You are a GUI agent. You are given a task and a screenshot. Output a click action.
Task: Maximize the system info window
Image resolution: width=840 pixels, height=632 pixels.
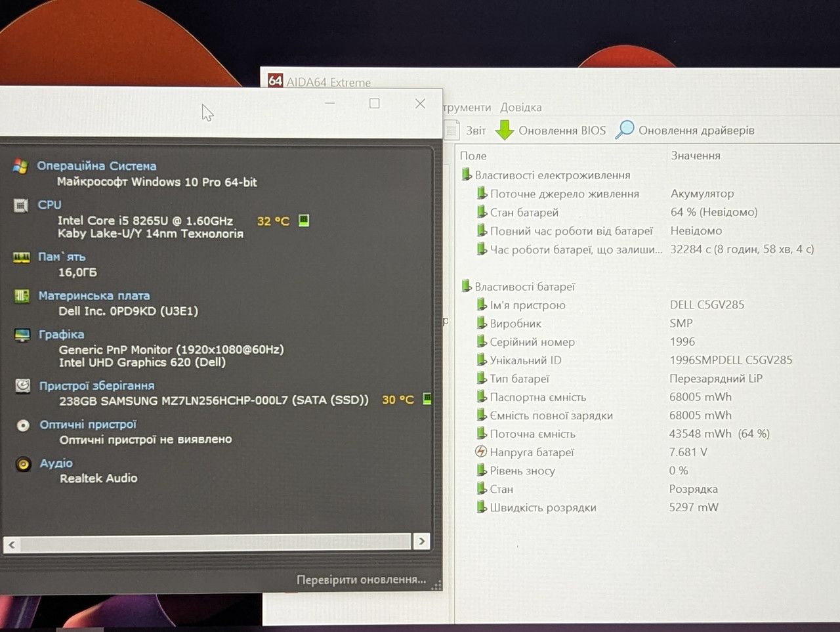[x=374, y=103]
